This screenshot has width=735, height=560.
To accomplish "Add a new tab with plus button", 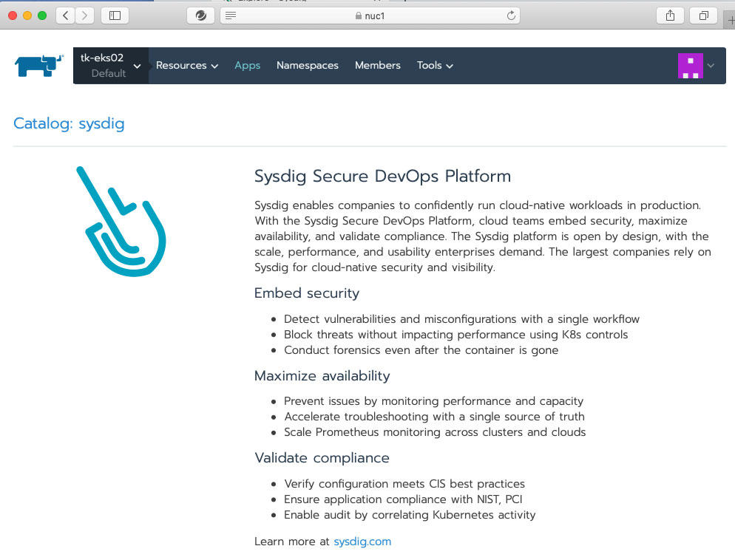I will 731,20.
